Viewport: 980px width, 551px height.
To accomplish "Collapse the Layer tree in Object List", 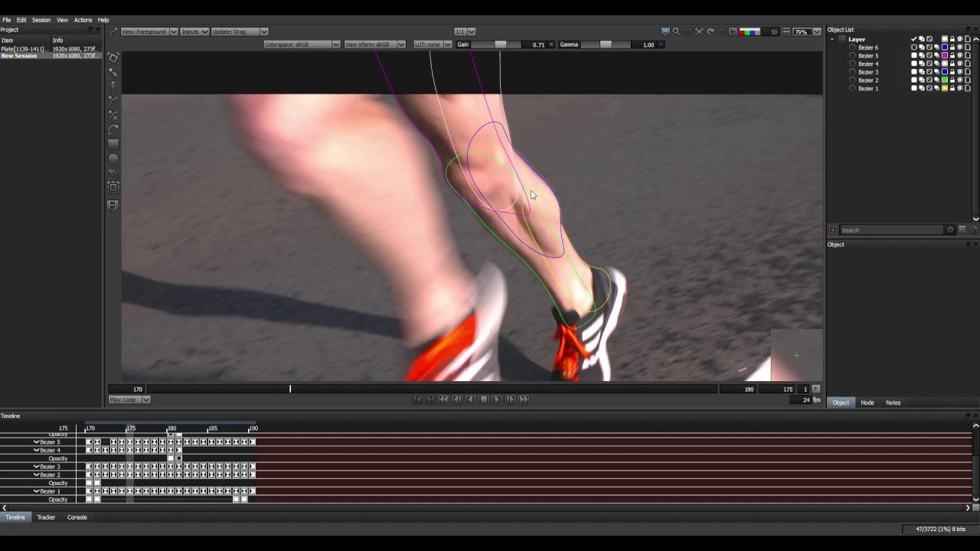I will click(x=832, y=39).
